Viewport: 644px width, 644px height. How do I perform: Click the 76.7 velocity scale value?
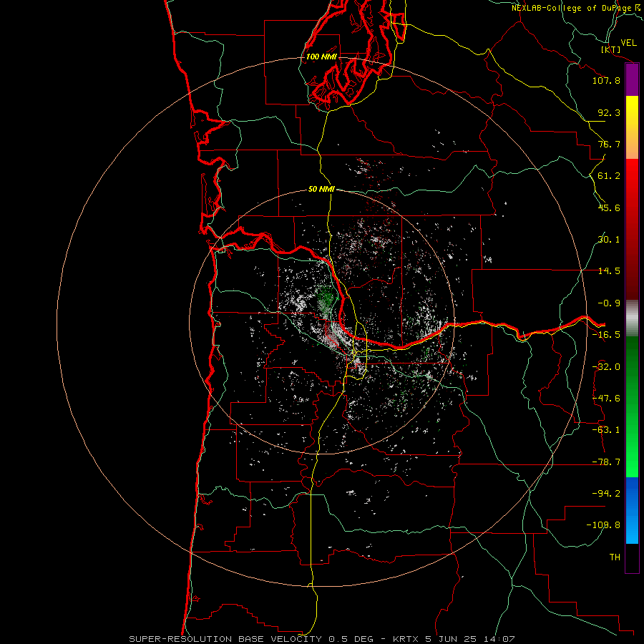(609, 144)
